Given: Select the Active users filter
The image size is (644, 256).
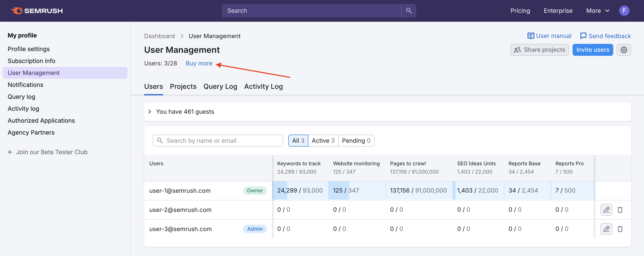Looking at the screenshot, I should pos(323,140).
